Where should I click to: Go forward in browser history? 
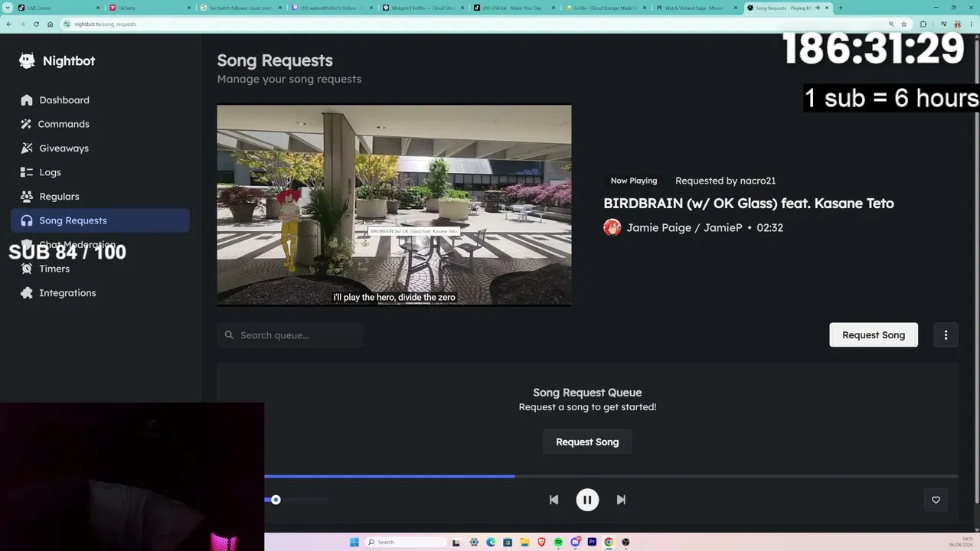click(x=22, y=24)
